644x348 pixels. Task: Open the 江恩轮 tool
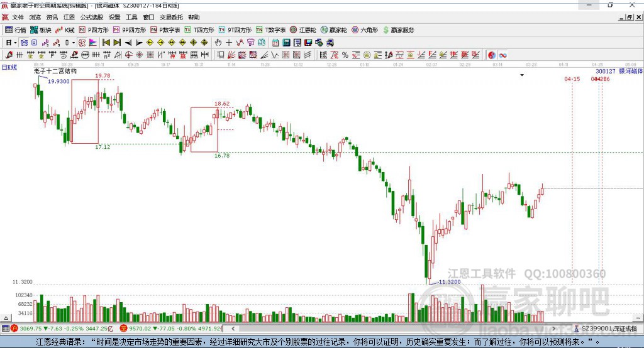[x=303, y=30]
